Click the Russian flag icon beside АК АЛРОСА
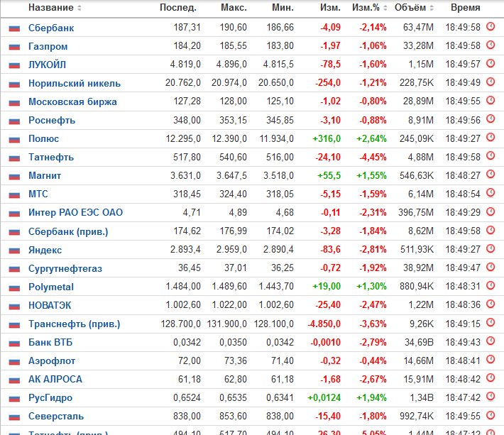Viewport: 504px width, 435px height. click(14, 380)
